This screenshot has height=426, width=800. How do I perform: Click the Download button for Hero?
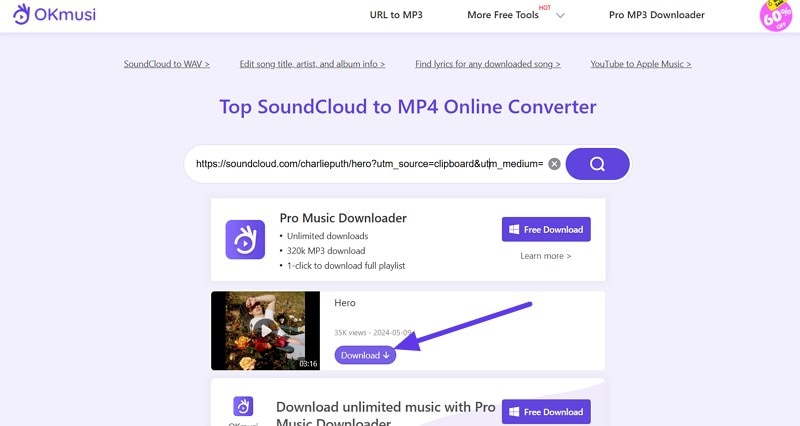(365, 355)
